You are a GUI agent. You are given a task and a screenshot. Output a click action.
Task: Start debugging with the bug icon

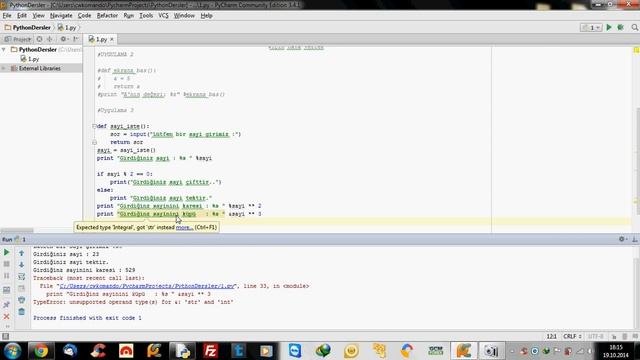pos(620,27)
